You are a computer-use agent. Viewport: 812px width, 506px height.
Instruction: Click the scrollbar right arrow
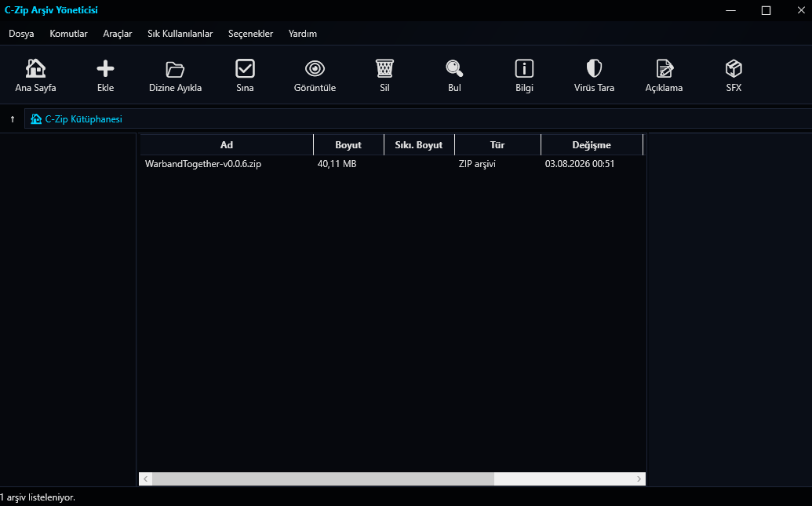coord(639,479)
